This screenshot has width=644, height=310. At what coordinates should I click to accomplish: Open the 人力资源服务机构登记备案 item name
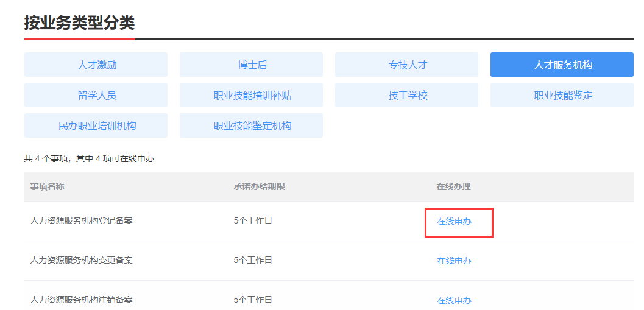(81, 221)
